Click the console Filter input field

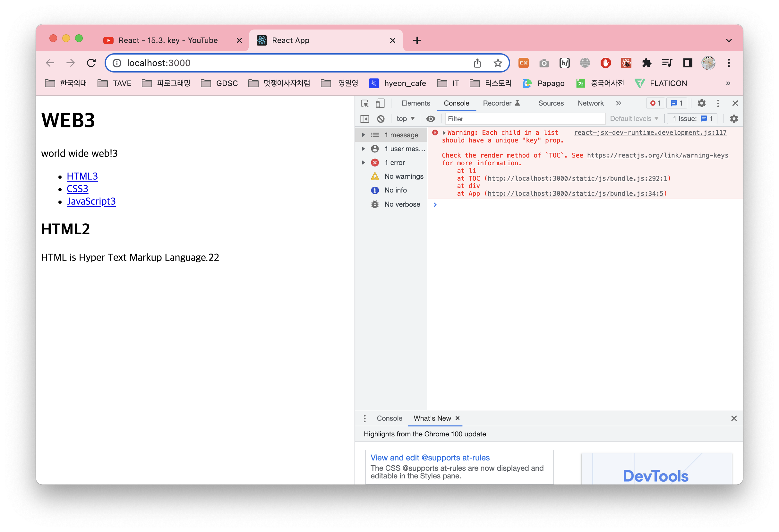click(525, 119)
